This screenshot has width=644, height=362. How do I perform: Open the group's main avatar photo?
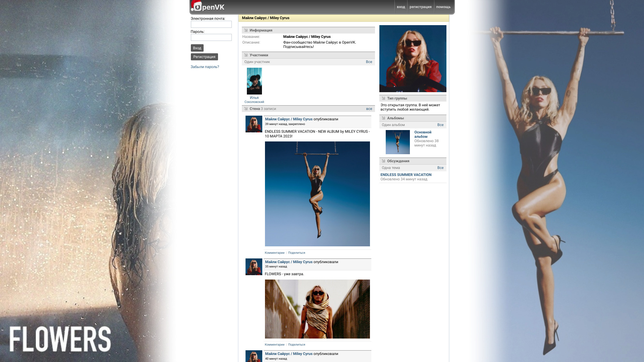point(413,59)
